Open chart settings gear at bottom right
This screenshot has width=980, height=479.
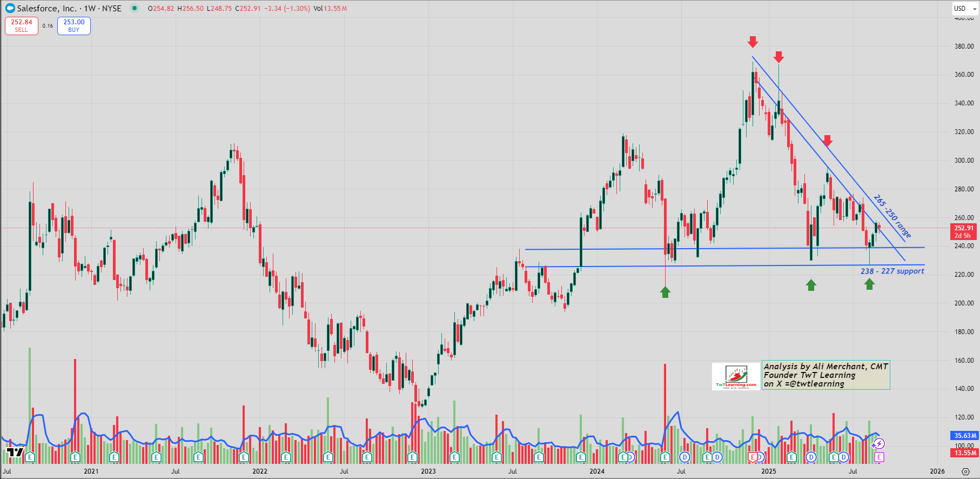[x=965, y=471]
